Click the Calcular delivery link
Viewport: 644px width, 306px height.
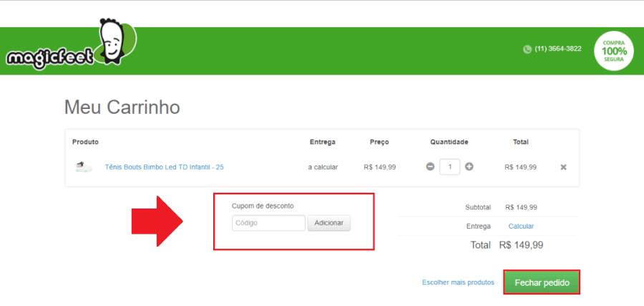521,226
